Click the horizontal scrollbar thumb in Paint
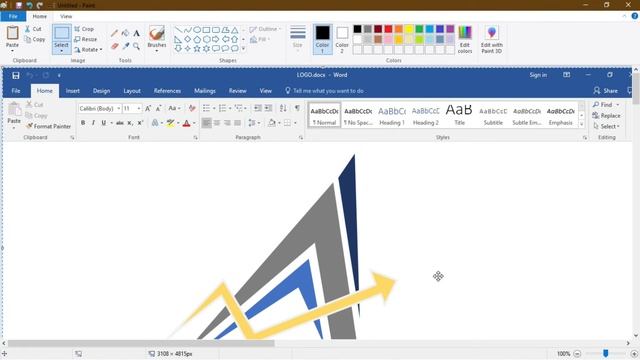640x360 pixels. 141,344
